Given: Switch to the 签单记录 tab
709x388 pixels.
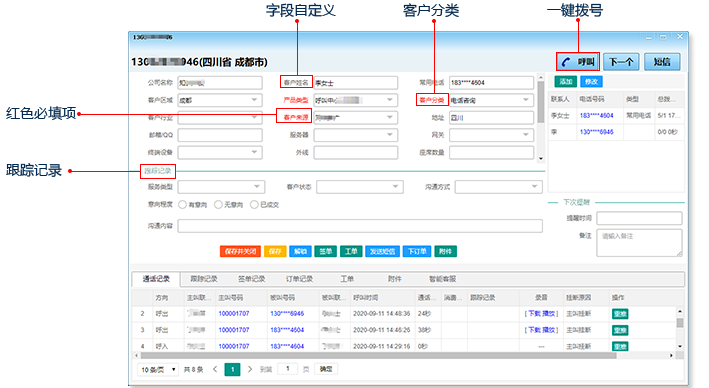Looking at the screenshot, I should pos(251,279).
